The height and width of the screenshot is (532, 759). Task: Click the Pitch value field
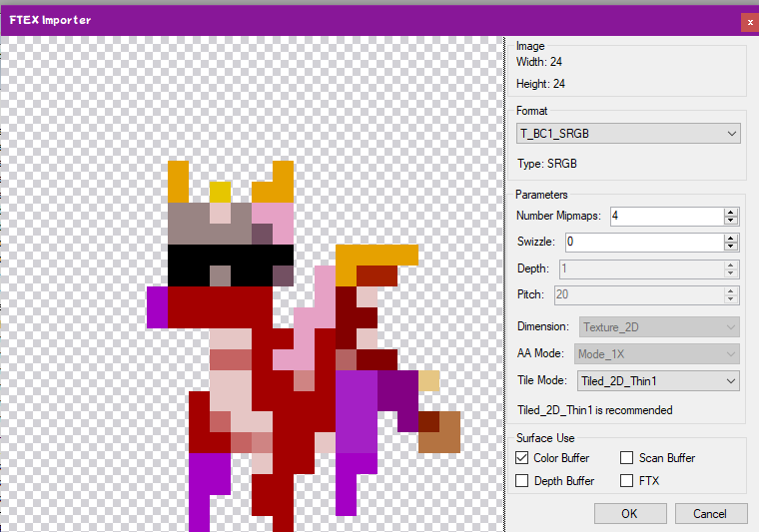click(x=639, y=294)
